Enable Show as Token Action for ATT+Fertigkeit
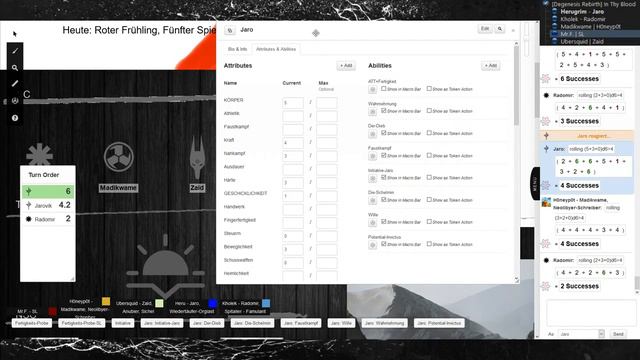Screen dimensions: 640x360 pyautogui.click(x=429, y=89)
